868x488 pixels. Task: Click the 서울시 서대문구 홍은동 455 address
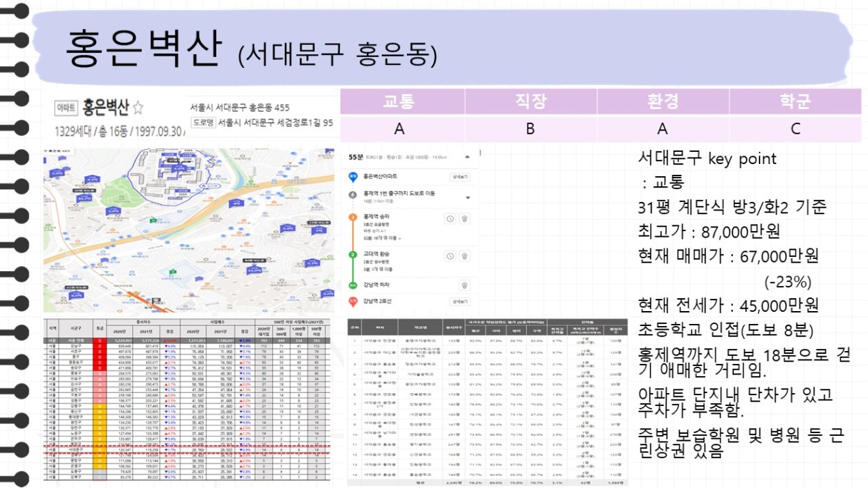[x=240, y=107]
